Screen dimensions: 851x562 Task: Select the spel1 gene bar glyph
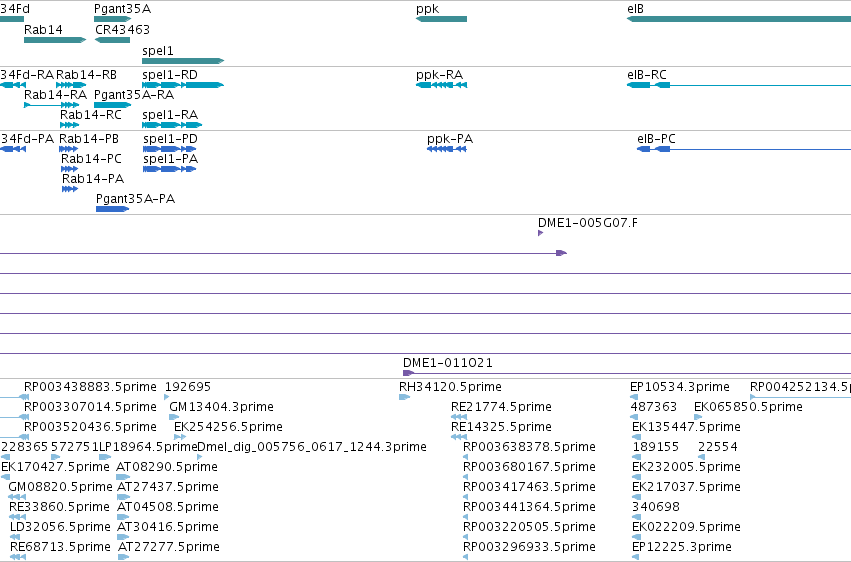[183, 61]
